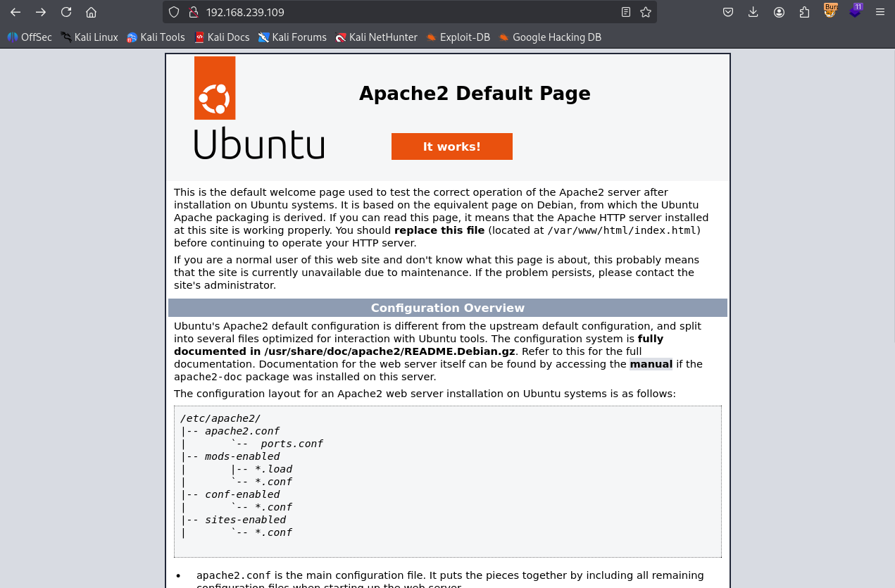Show site security info lock icon
This screenshot has width=895, height=588.
pos(194,12)
